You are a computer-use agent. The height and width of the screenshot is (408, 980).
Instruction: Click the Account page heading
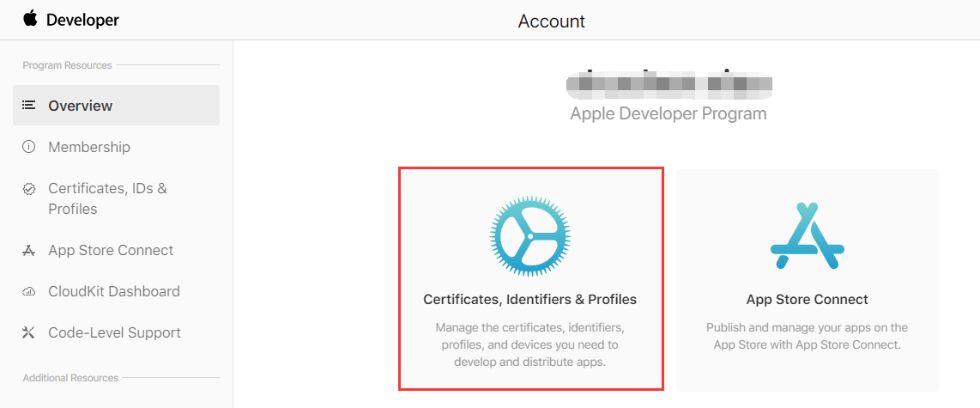pos(552,21)
